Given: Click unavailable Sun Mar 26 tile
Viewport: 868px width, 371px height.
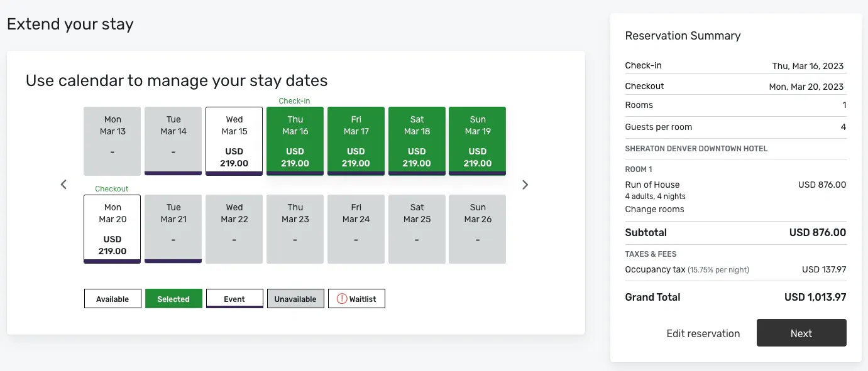Looking at the screenshot, I should click(478, 229).
